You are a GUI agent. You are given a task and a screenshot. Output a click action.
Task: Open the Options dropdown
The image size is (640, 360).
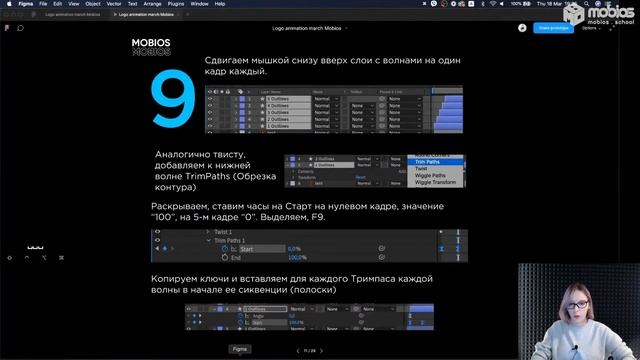click(x=591, y=28)
